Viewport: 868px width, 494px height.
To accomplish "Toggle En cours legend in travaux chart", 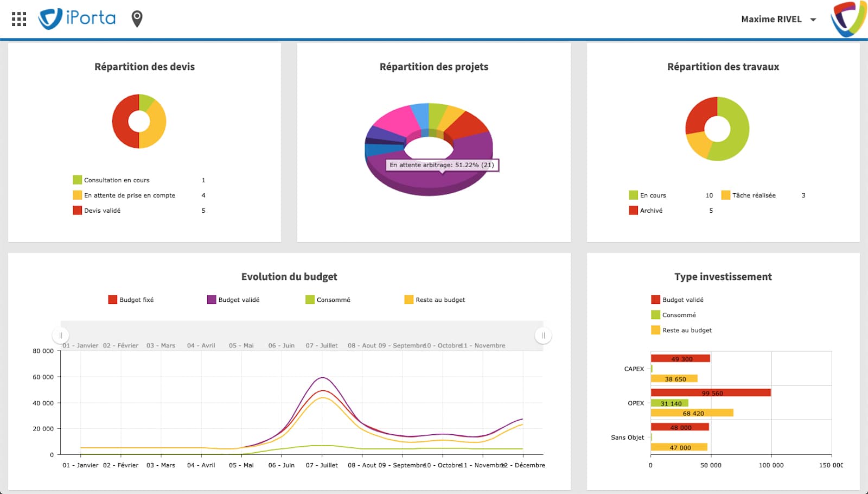I will 648,195.
